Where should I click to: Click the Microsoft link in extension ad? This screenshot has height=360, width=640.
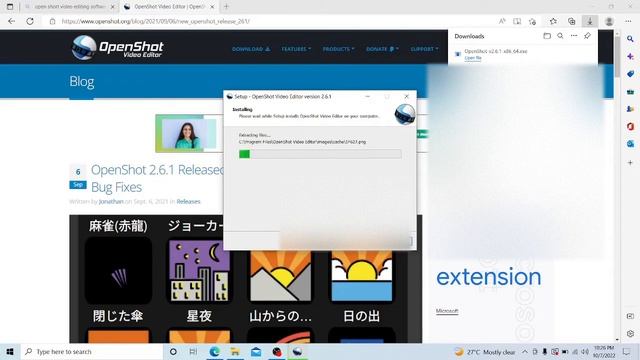pyautogui.click(x=447, y=311)
